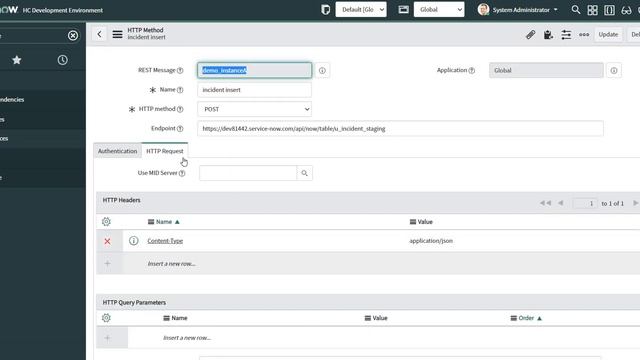This screenshot has height=360, width=640.
Task: Personalize form via sliders icon
Action: [566, 35]
